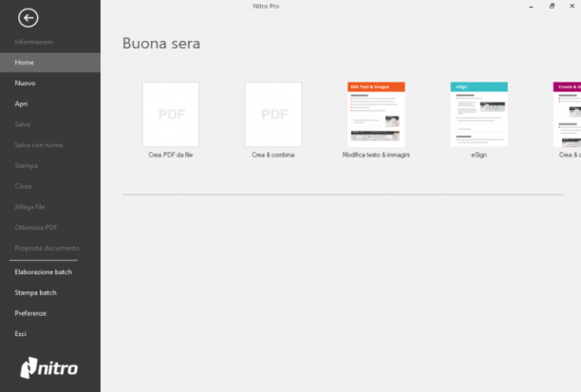Image resolution: width=581 pixels, height=392 pixels.
Task: Open Preferenze settings
Action: 50,313
